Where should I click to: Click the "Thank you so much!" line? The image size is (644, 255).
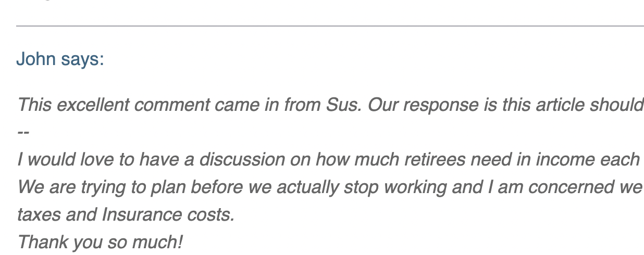click(100, 241)
